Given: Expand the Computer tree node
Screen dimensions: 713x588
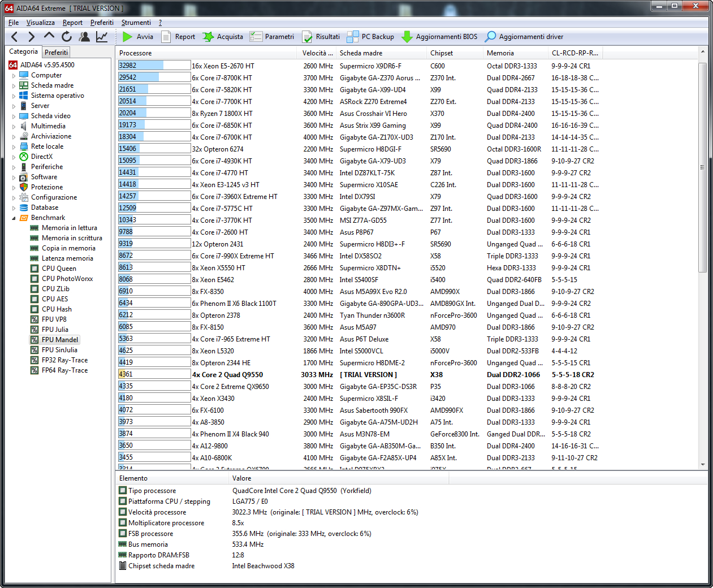Looking at the screenshot, I should (x=14, y=76).
